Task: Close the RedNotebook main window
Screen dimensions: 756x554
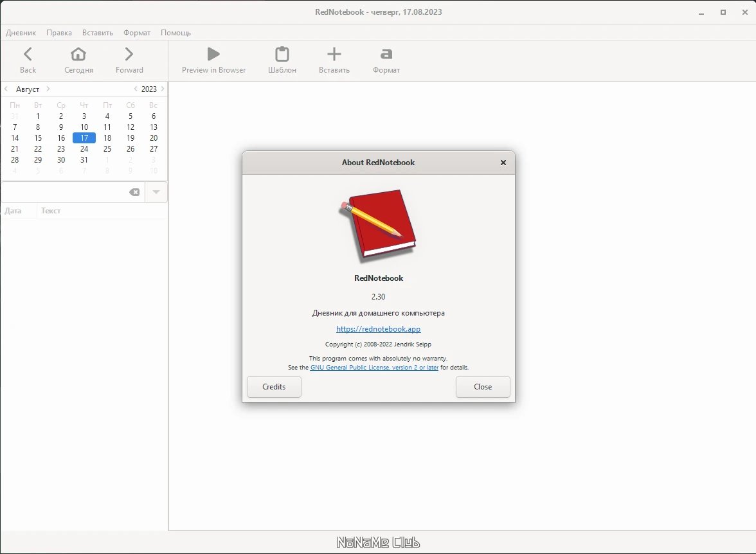Action: click(744, 13)
